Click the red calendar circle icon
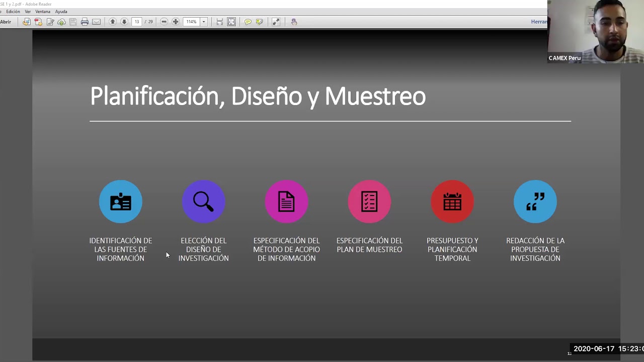644x362 pixels. click(452, 202)
